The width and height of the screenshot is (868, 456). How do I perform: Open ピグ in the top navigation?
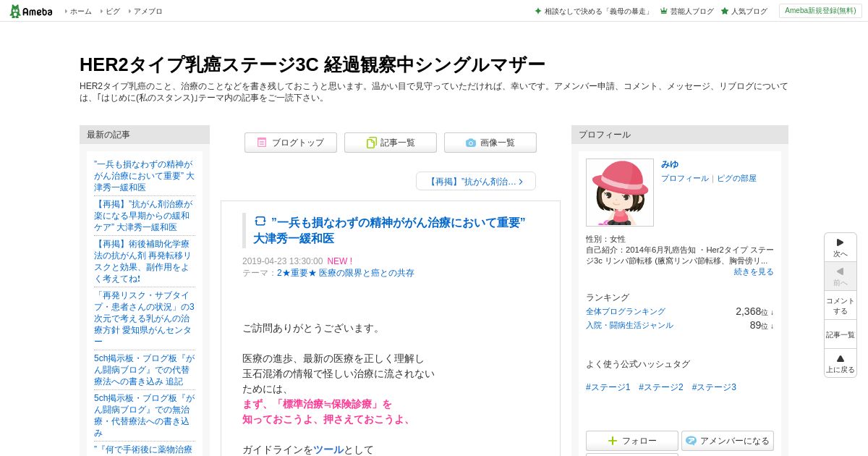(x=113, y=12)
